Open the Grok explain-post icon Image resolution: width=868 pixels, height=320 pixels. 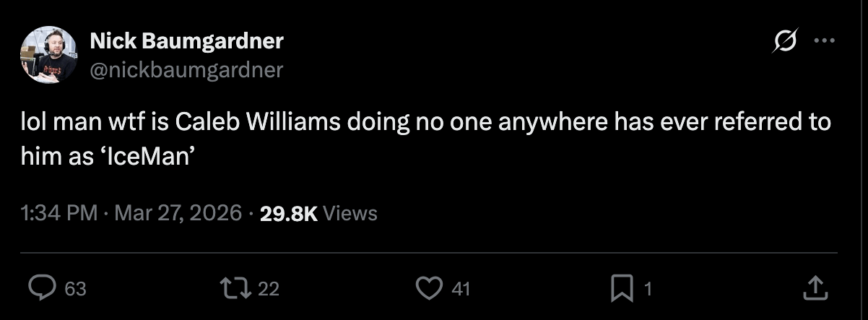pos(783,43)
